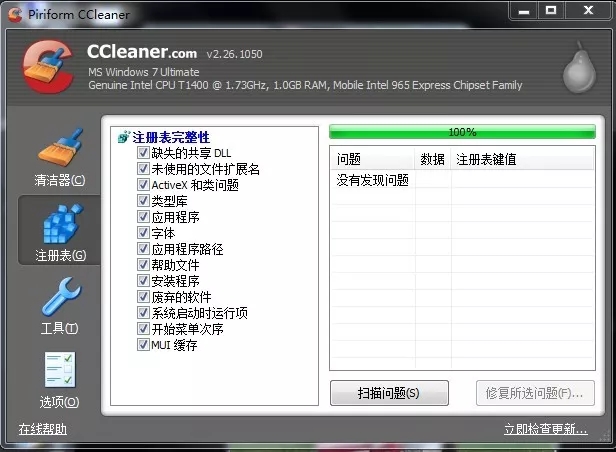
Task: Click 立即检查更新 check updates link
Action: click(x=546, y=429)
